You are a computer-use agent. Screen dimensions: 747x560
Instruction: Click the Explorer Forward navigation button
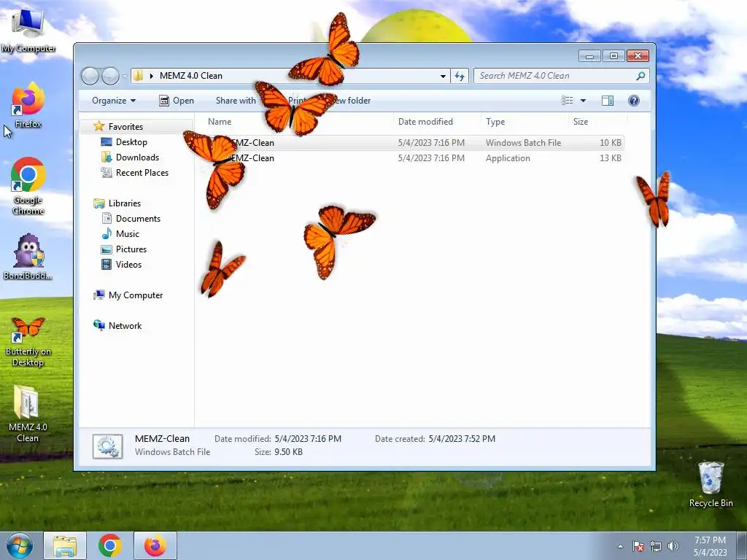pos(110,76)
